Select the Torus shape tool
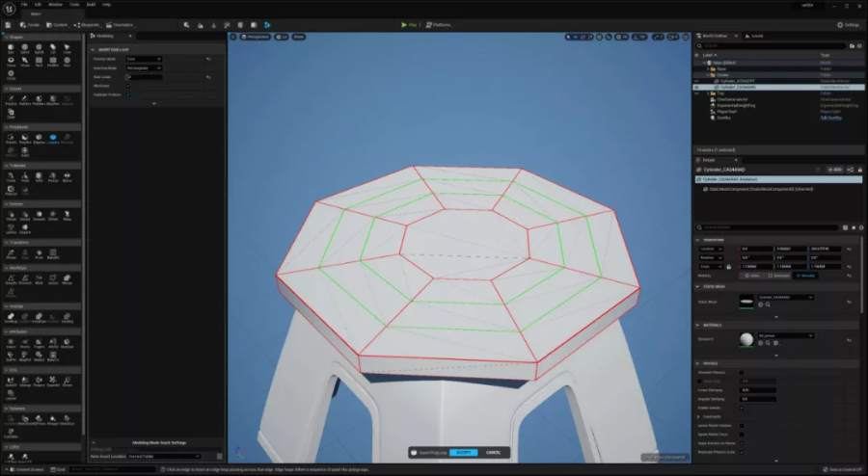This screenshot has width=868, height=476. click(x=11, y=62)
